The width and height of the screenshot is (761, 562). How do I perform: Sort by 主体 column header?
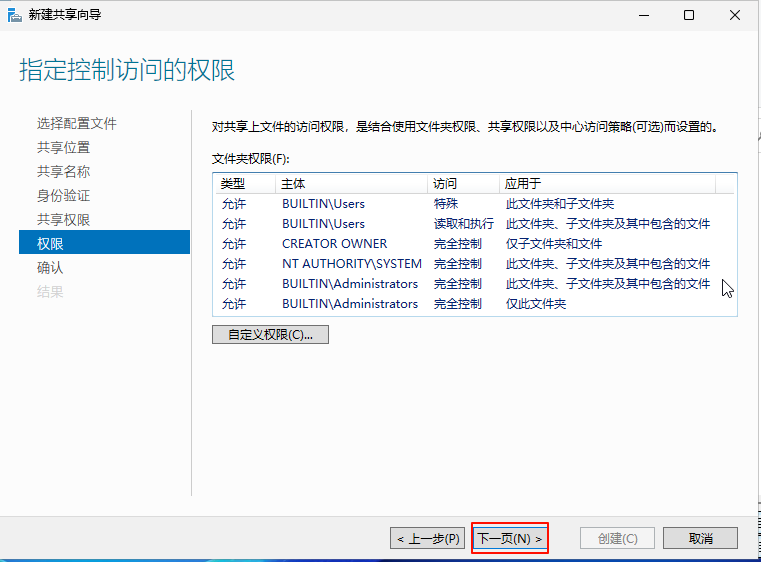tap(293, 184)
